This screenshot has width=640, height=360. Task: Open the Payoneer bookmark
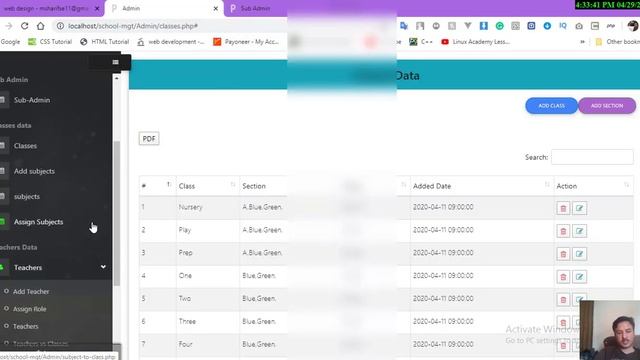246,42
